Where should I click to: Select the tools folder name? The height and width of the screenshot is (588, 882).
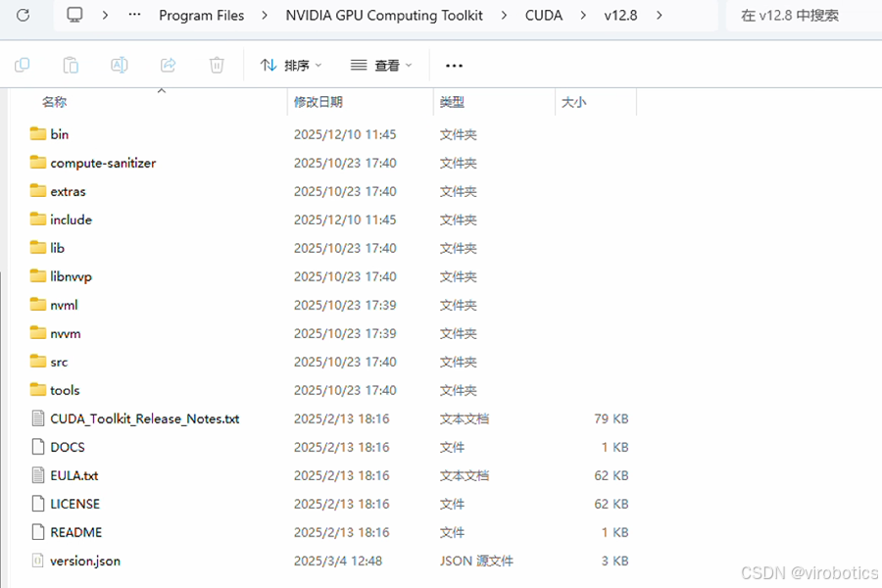coord(65,390)
